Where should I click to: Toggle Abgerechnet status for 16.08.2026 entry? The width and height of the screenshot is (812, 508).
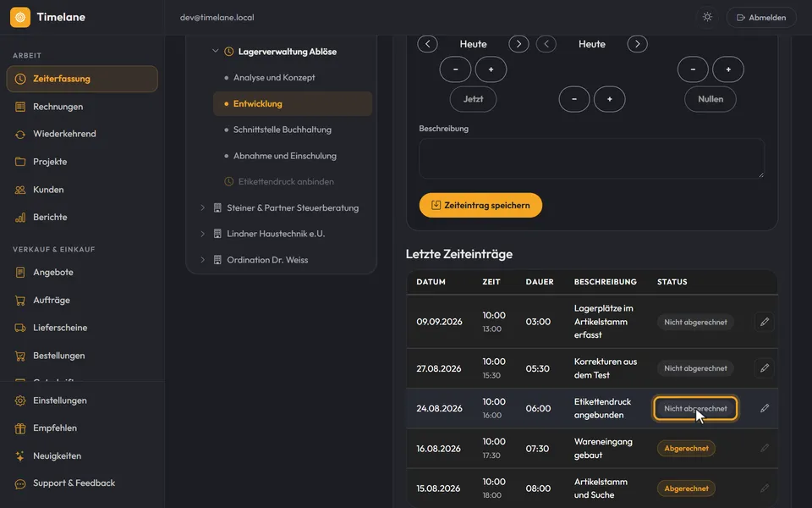[686, 449]
